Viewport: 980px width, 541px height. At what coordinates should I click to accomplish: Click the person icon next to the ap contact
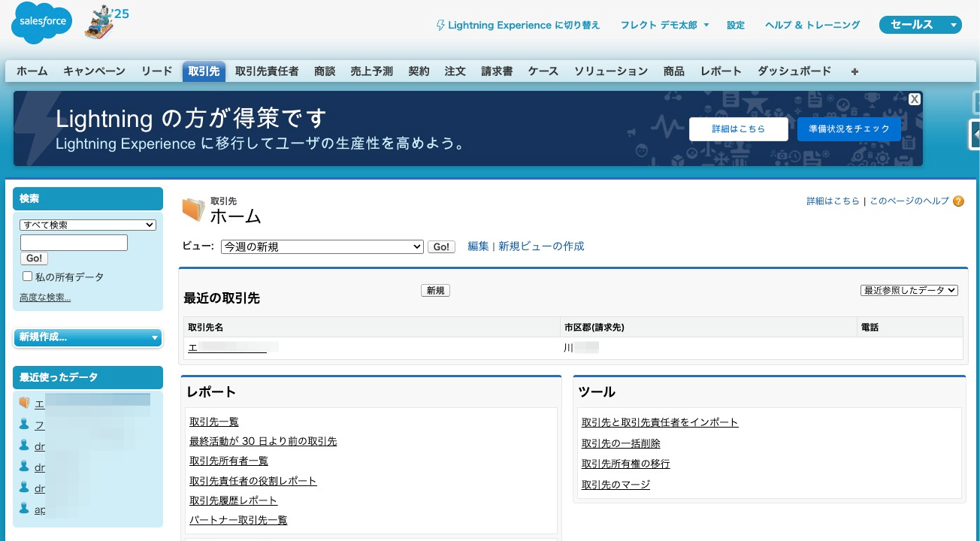[25, 509]
